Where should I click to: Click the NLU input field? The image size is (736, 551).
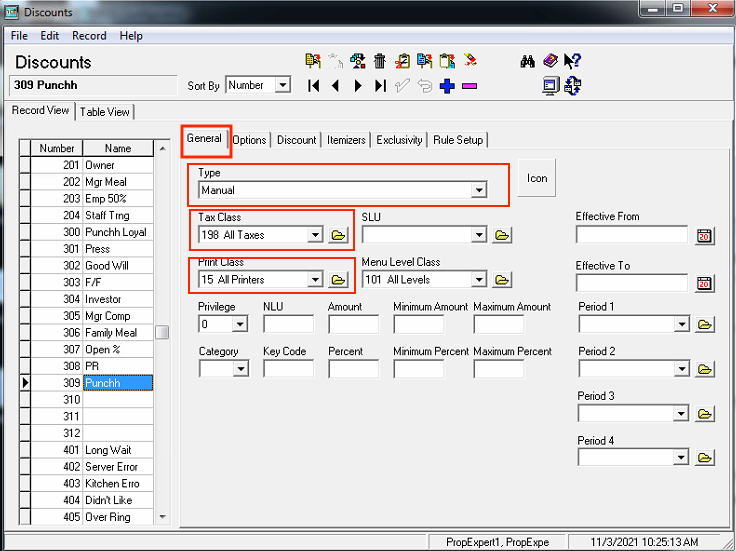point(289,324)
